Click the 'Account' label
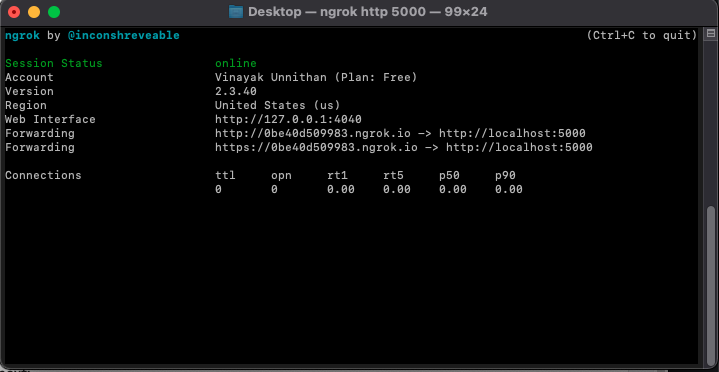 (x=29, y=77)
